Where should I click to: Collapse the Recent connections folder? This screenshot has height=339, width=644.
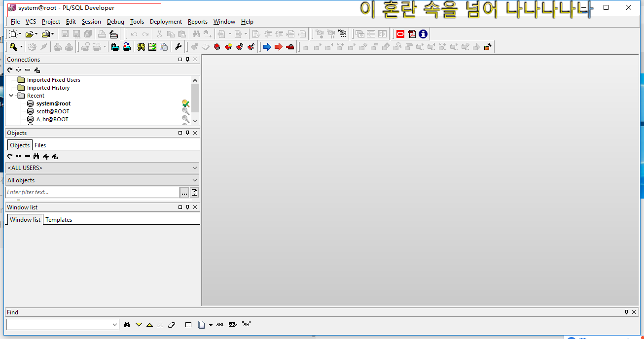(x=11, y=96)
